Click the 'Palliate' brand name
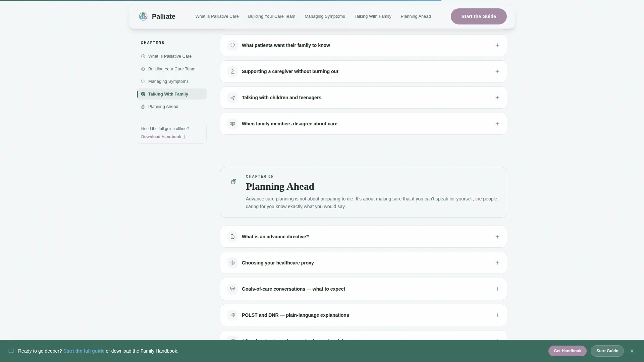The width and height of the screenshot is (644, 362). coord(164,16)
